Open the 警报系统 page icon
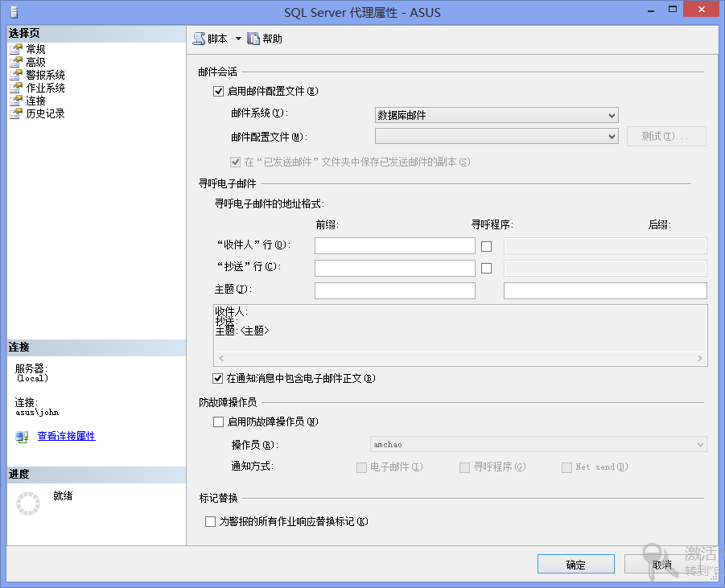The height and width of the screenshot is (588, 725). click(15, 75)
